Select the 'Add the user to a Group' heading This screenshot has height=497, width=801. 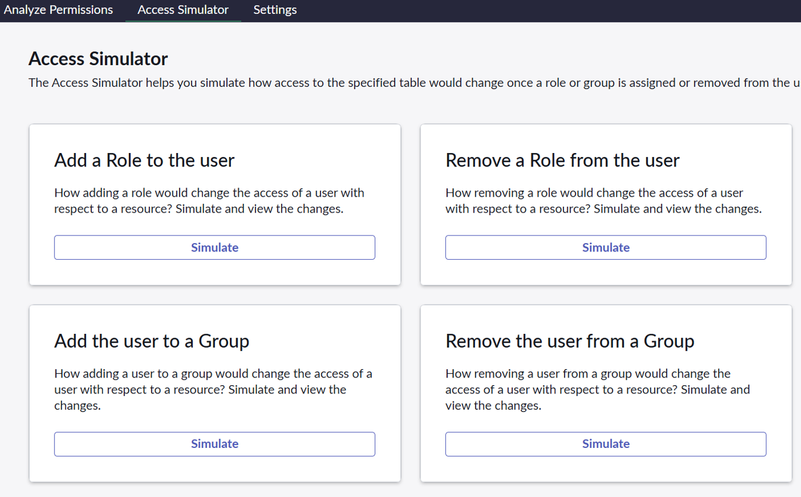click(x=151, y=342)
